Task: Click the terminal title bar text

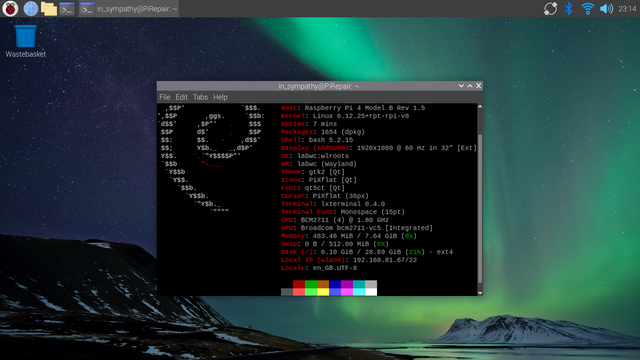Action: tap(319, 86)
